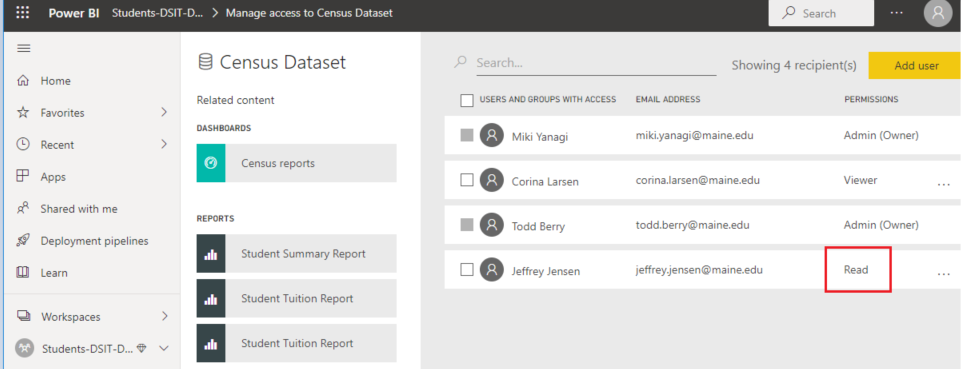Click the Permissions column header

(x=871, y=99)
